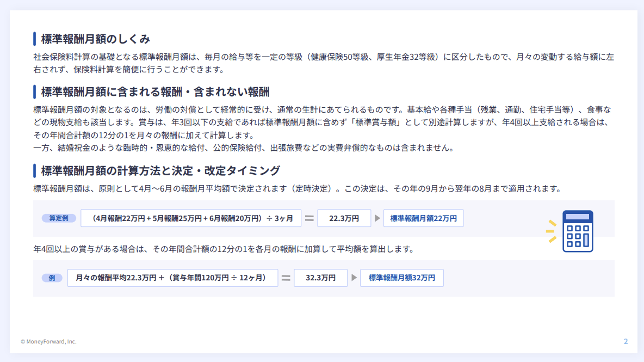Click the yellow sparkle lines beside the calculator
Screen dimensions: 644x362
pos(552,231)
